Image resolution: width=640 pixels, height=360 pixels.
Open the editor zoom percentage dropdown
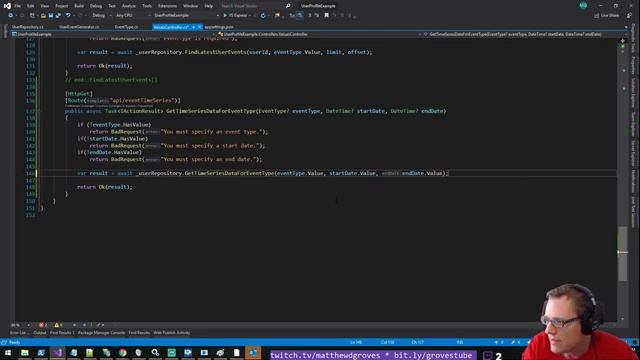coord(20,325)
